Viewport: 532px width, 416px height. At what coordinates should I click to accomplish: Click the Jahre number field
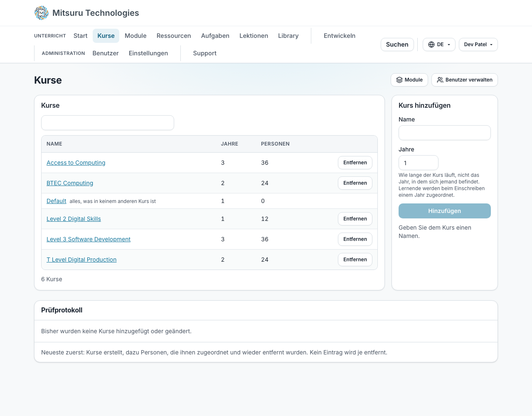[x=419, y=163]
